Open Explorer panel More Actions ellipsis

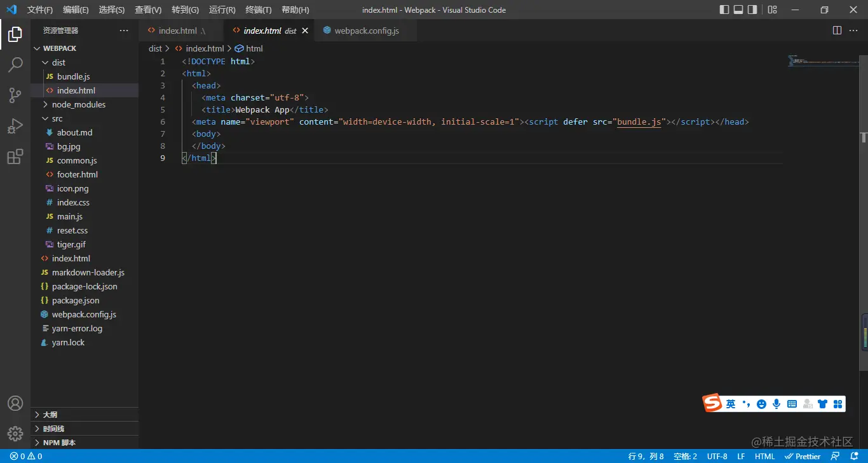click(124, 31)
